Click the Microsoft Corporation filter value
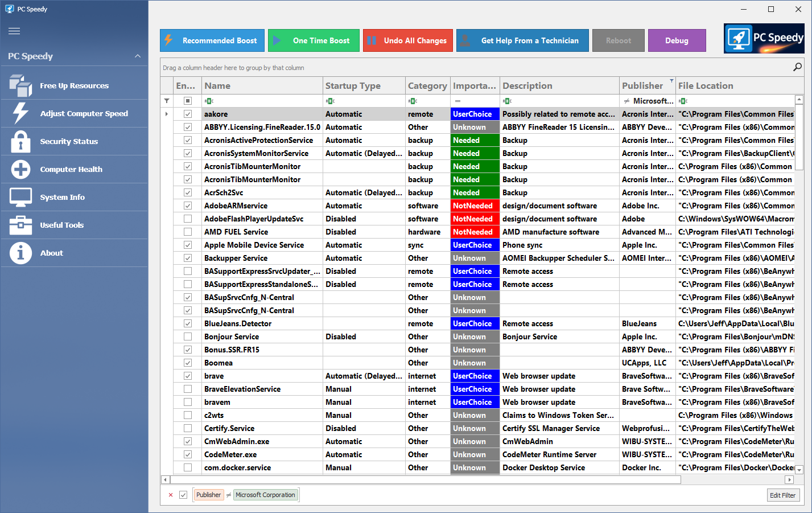Image resolution: width=812 pixels, height=513 pixels. pos(265,495)
